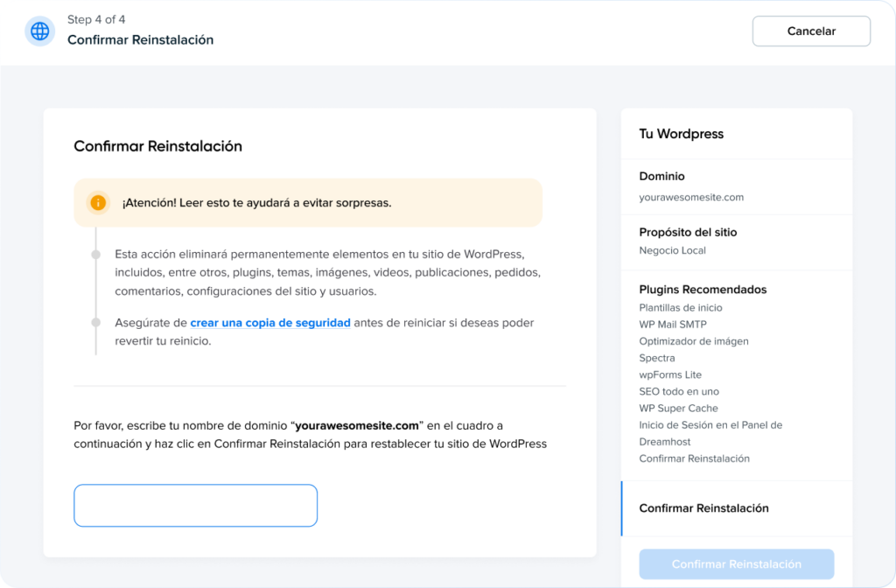The width and height of the screenshot is (896, 588).
Task: Click the Tu Wordpress panel title
Action: click(x=681, y=134)
